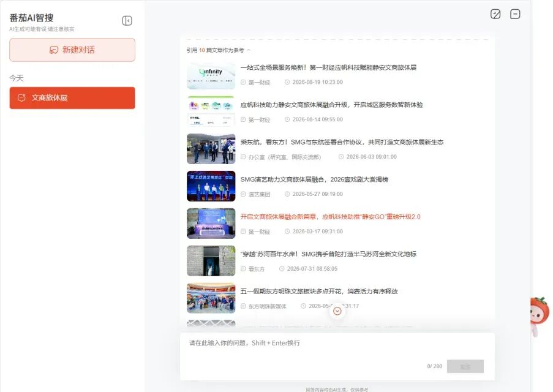Click thumbnail of the 东方明珠文旅 article

coord(211,298)
